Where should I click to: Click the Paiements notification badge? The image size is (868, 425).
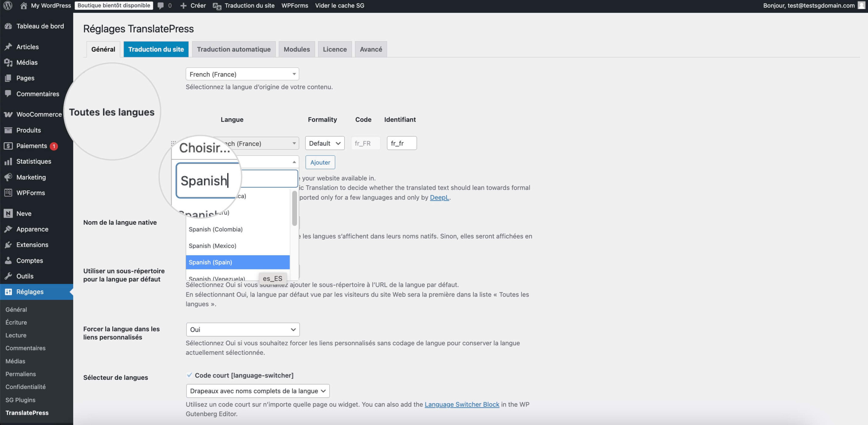coord(54,146)
